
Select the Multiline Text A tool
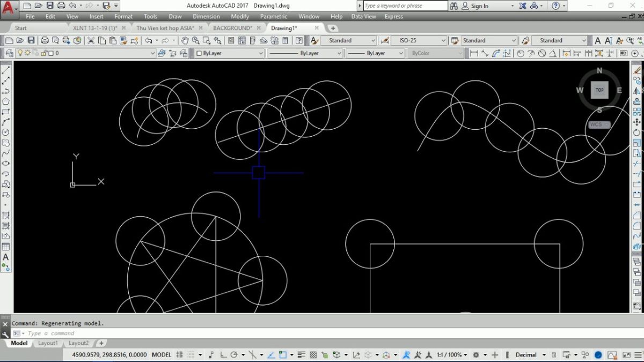point(6,257)
